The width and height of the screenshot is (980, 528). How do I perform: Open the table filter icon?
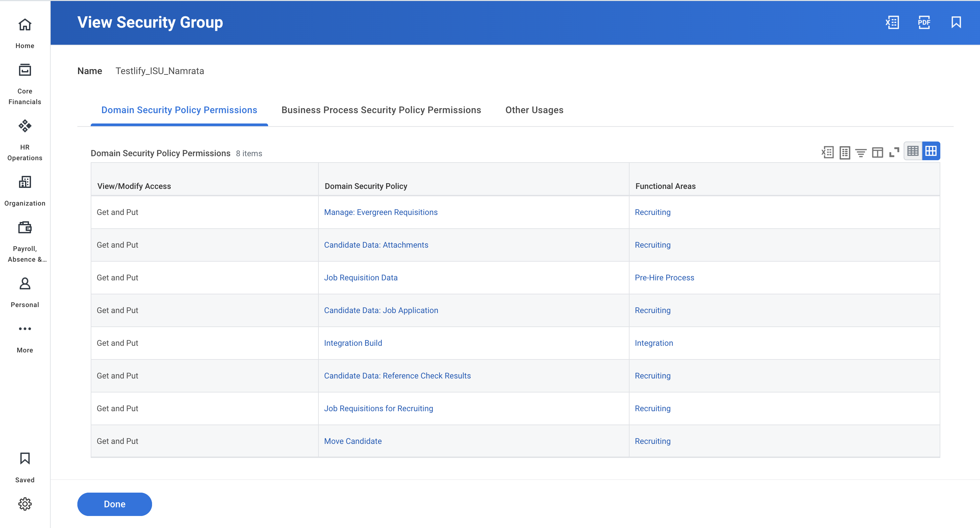[x=861, y=153]
